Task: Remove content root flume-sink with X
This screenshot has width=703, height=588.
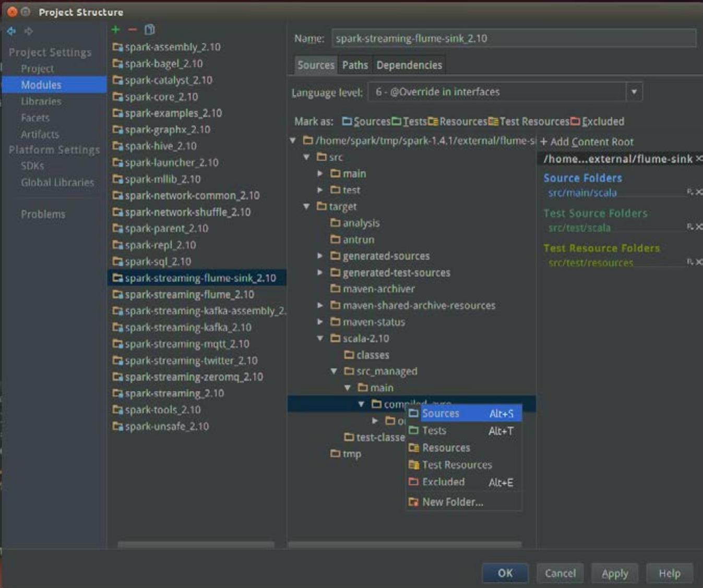Action: click(x=699, y=159)
